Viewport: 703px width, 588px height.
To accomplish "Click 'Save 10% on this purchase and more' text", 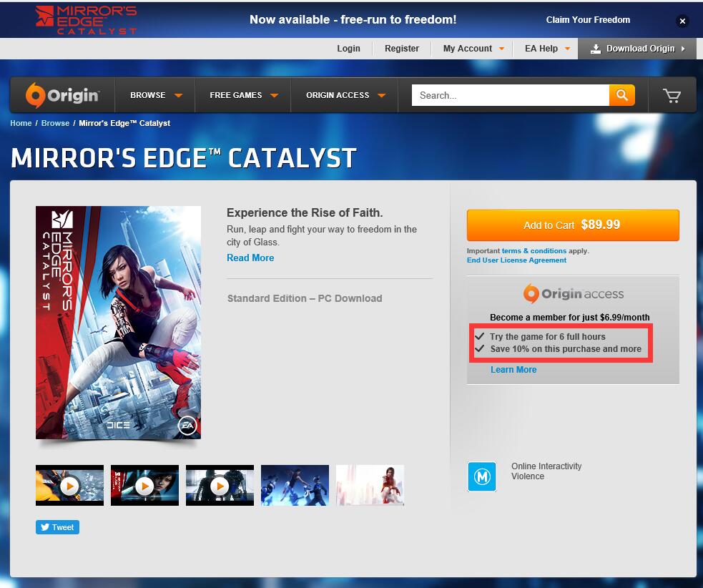I will tap(566, 349).
